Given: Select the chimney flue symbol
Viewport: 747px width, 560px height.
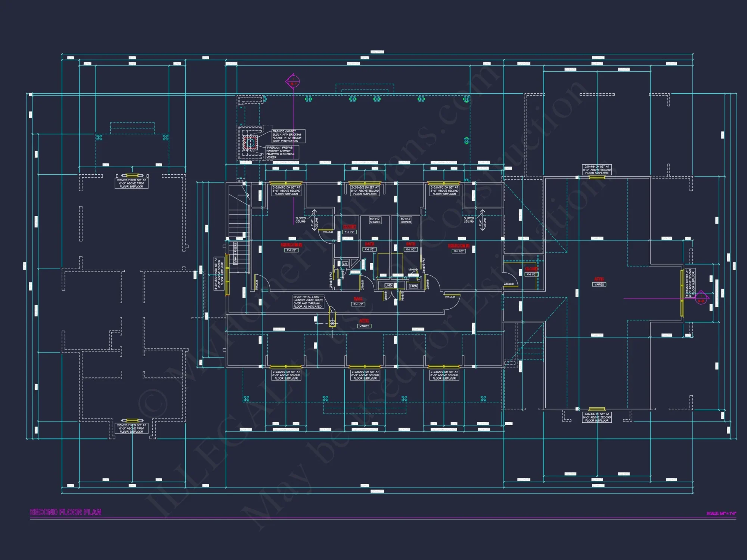Looking at the screenshot, I should coord(250,143).
